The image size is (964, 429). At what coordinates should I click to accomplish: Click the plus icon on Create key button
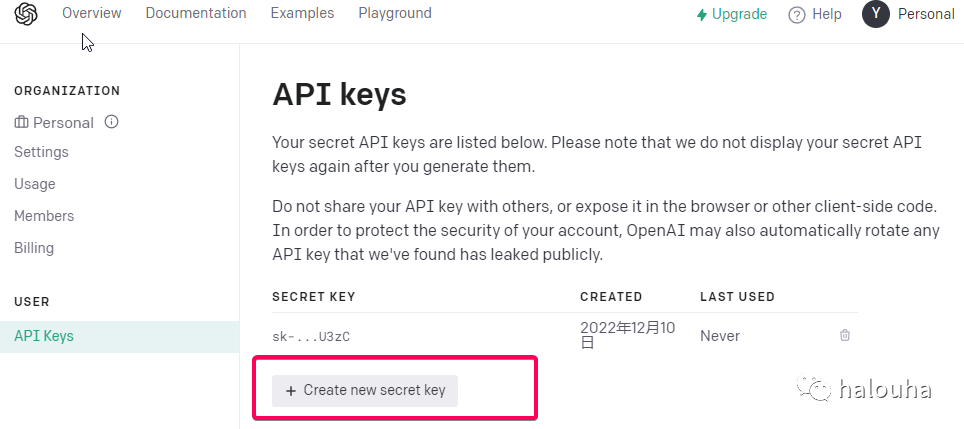(x=291, y=391)
